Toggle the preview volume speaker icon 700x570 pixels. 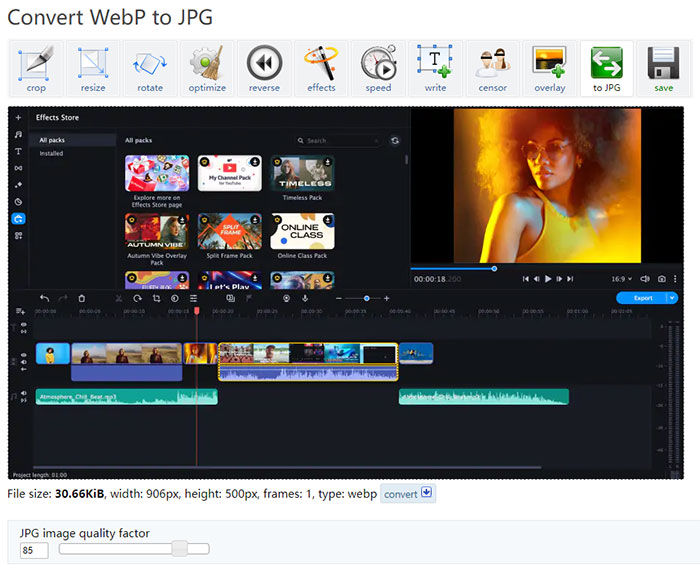tap(645, 279)
